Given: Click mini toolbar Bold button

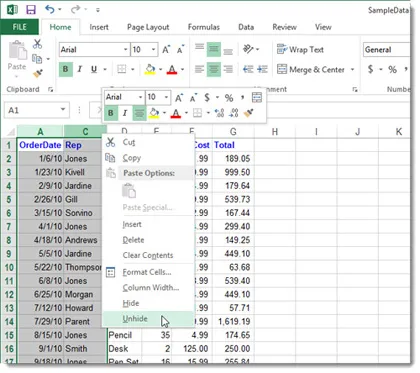Looking at the screenshot, I should point(111,113).
